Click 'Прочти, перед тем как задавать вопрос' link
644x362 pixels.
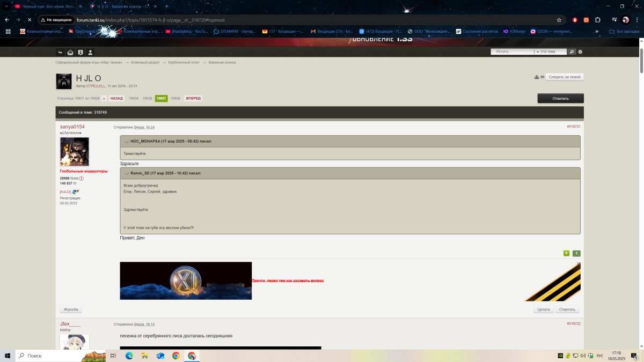click(x=288, y=280)
